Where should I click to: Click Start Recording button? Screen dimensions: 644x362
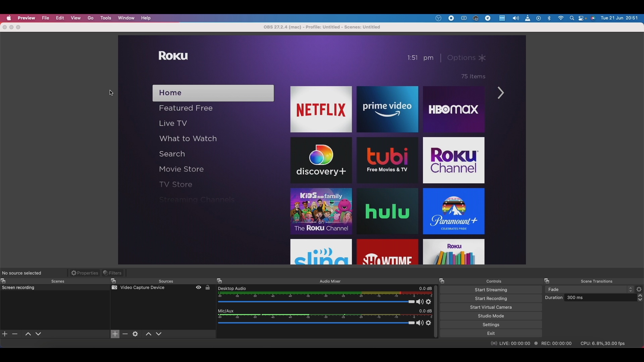491,299
